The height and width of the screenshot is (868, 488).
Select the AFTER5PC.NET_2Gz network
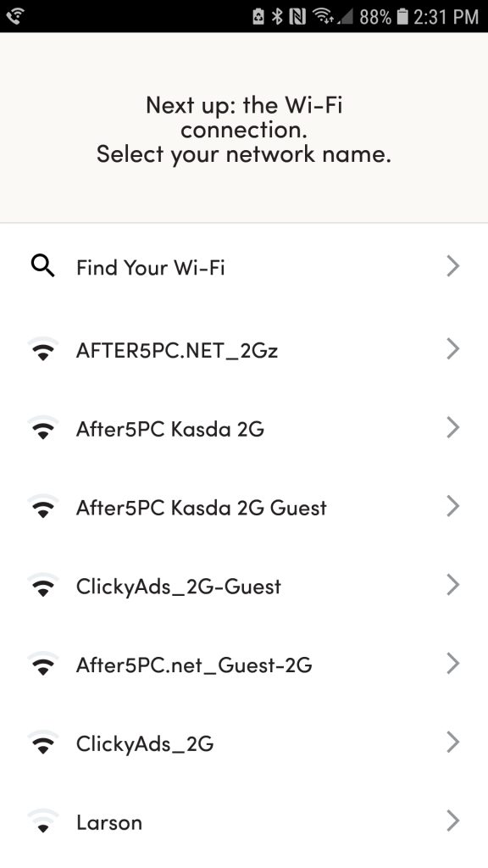[244, 349]
